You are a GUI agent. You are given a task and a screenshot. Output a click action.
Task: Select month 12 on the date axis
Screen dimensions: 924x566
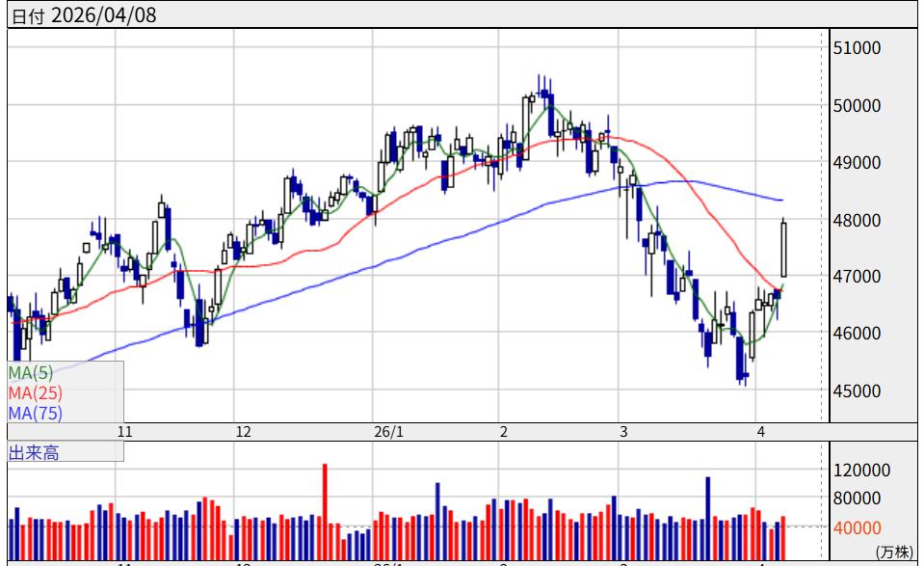[242, 432]
